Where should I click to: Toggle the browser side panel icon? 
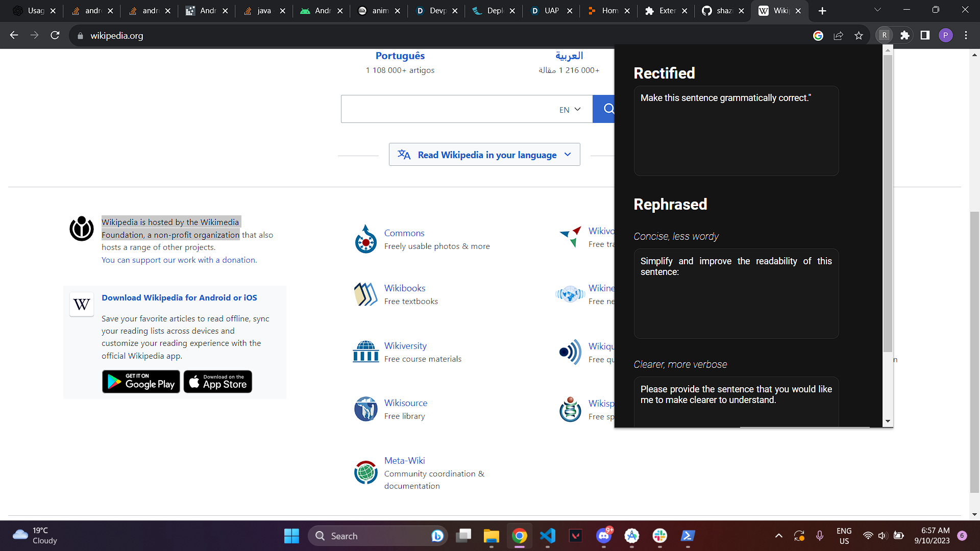pos(925,35)
